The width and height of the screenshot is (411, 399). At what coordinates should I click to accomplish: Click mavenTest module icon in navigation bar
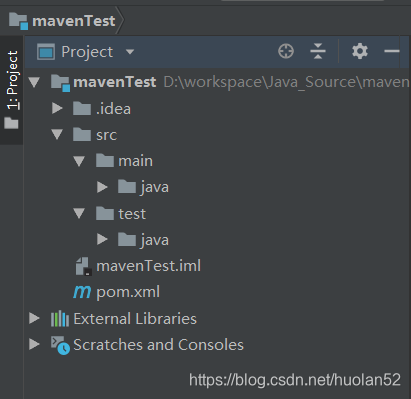click(18, 21)
